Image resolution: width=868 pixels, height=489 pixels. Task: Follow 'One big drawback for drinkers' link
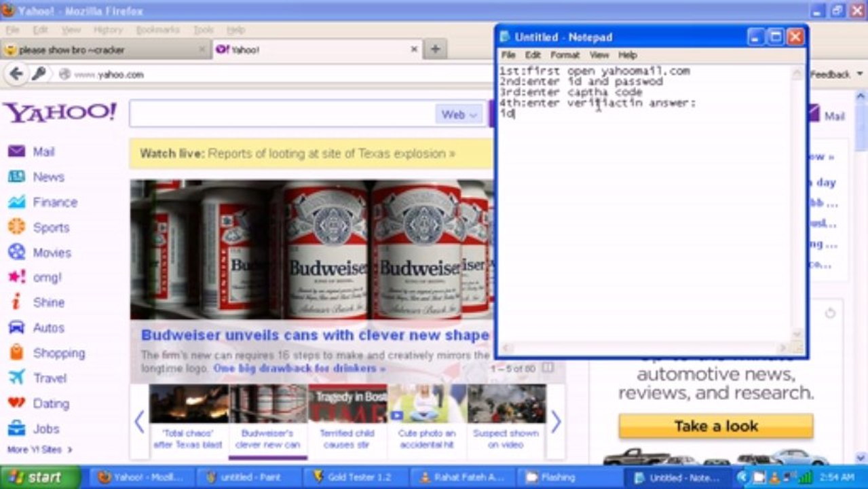point(299,368)
